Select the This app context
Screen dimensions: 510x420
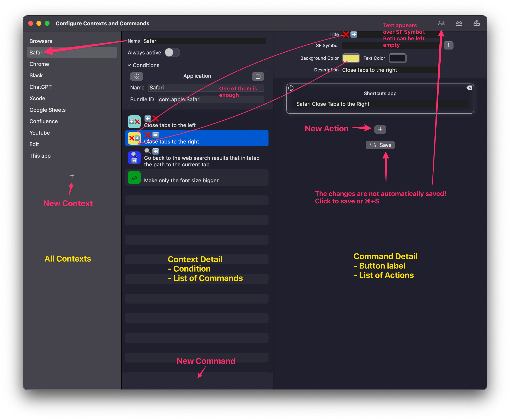(x=72, y=156)
